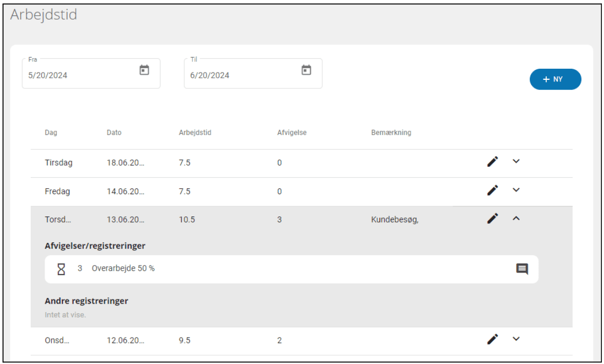Select the Kundebesøg remark text
The image size is (604, 364).
(394, 220)
